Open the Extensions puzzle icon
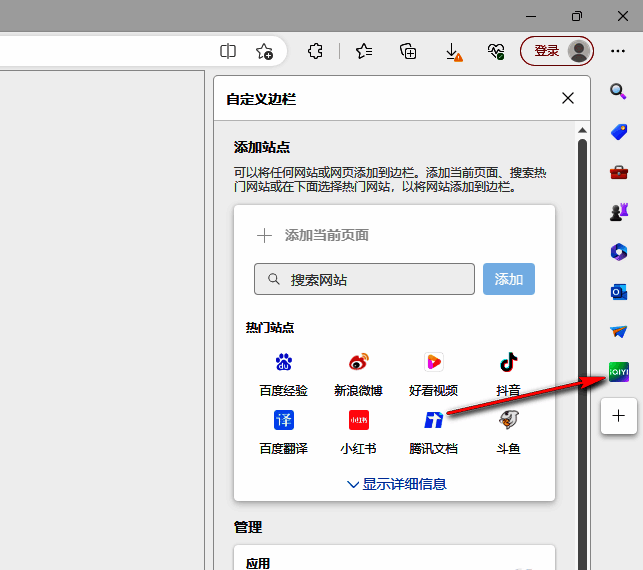Screen dimensions: 643x570 pyautogui.click(x=315, y=51)
